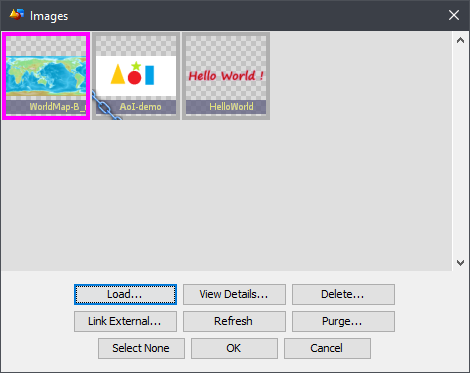470x373 pixels.
Task: Select the HelloWorld image thumbnail
Action: click(x=226, y=76)
